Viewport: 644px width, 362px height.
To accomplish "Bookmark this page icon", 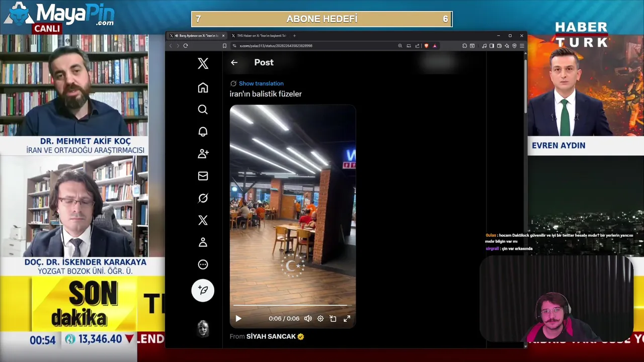I will [x=224, y=46].
